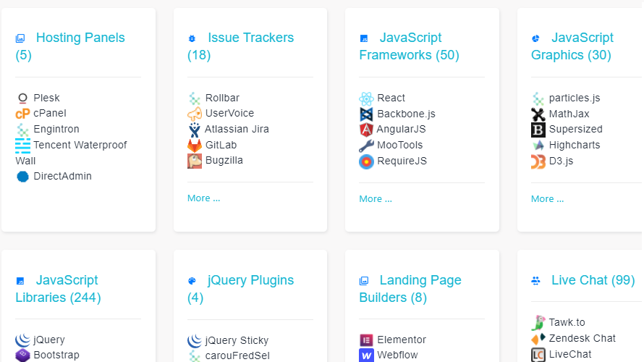644x362 pixels.
Task: Click the MooTools wrench icon
Action: pyautogui.click(x=366, y=146)
